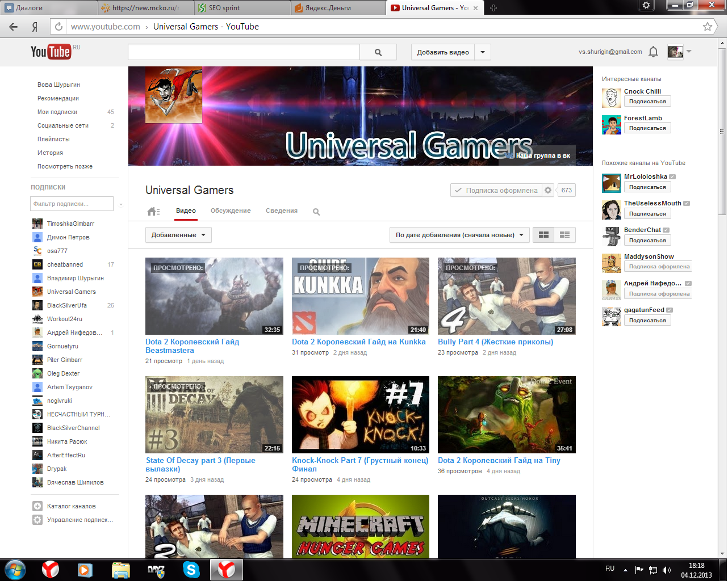Viewport: 728px width, 581px height.
Task: Open a new browser tab with plus
Action: [x=493, y=8]
